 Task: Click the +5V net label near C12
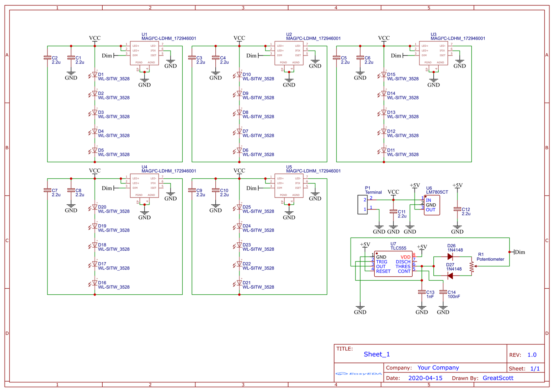pyautogui.click(x=457, y=185)
